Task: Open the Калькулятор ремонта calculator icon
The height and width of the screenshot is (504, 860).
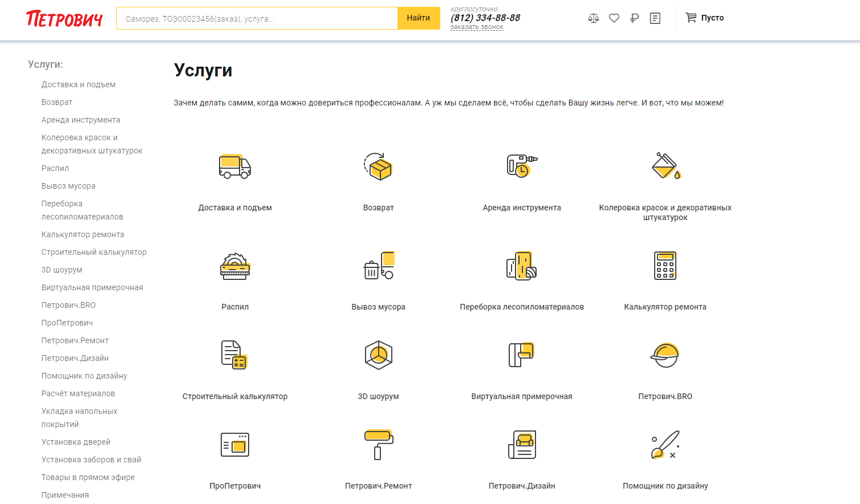Action: pyautogui.click(x=666, y=266)
